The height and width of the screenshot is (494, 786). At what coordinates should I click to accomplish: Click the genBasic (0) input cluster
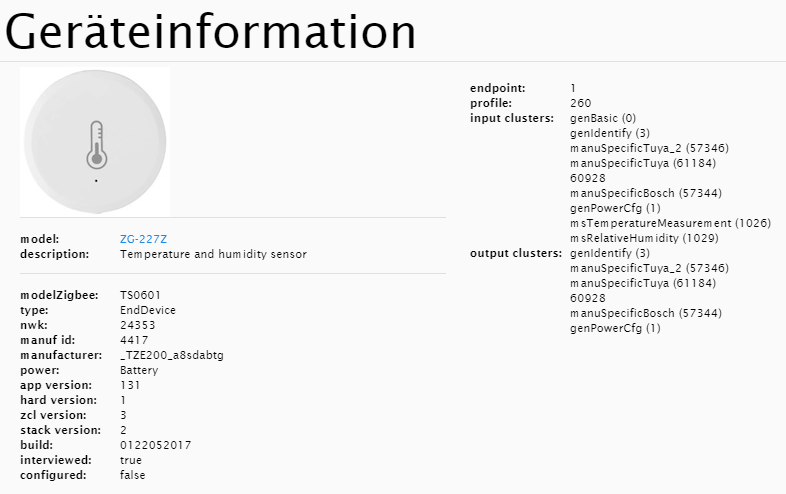point(603,118)
